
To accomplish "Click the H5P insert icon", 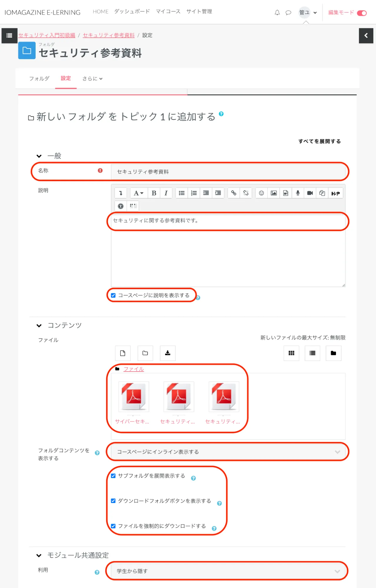I will coord(335,193).
